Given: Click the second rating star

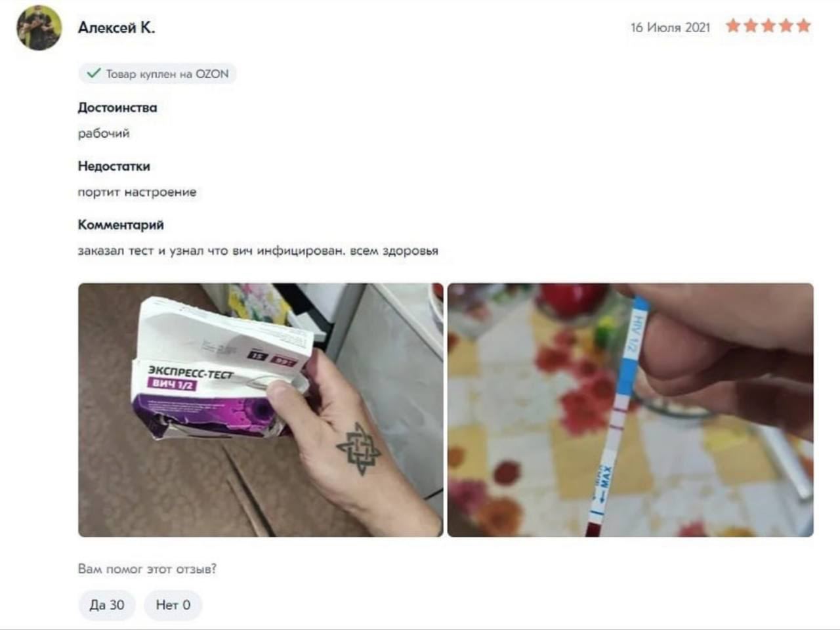Looking at the screenshot, I should pos(751,26).
